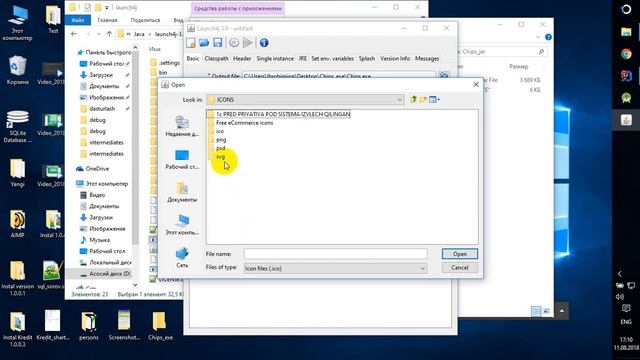Switch to Set env. variables tab
Screen dimensions: 640x360
(332, 59)
